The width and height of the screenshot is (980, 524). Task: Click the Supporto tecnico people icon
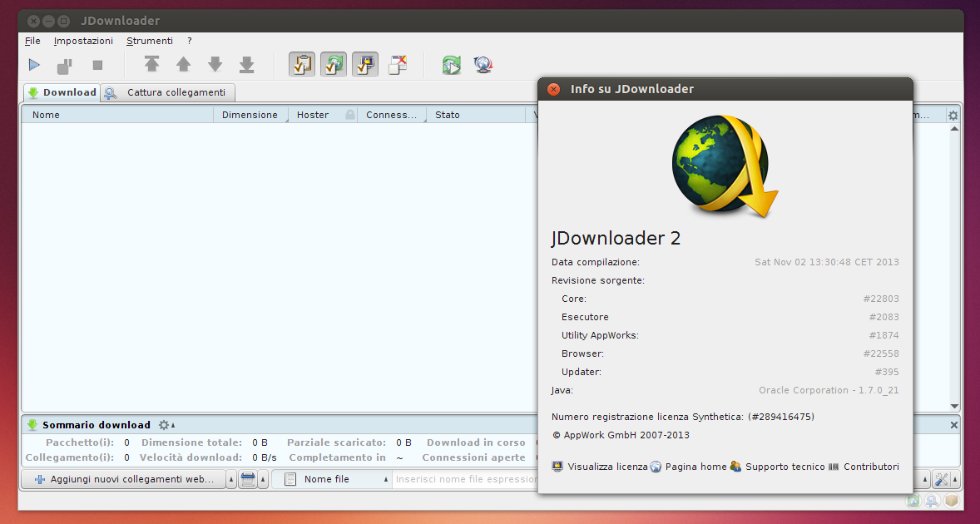[735, 467]
